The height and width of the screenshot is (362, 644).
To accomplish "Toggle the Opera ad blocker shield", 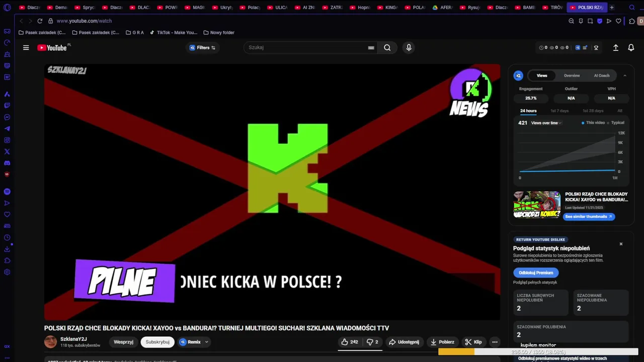I will click(599, 21).
